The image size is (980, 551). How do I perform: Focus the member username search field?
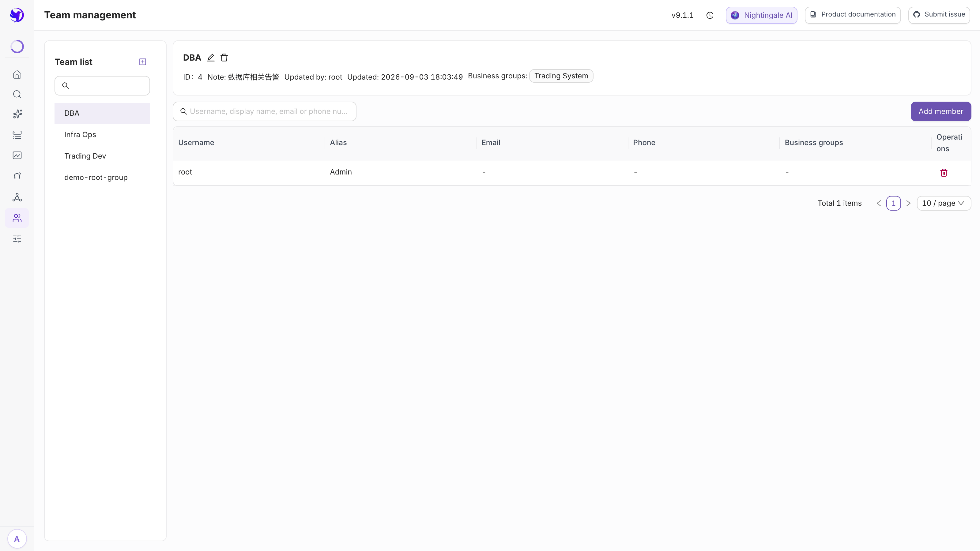tap(265, 111)
